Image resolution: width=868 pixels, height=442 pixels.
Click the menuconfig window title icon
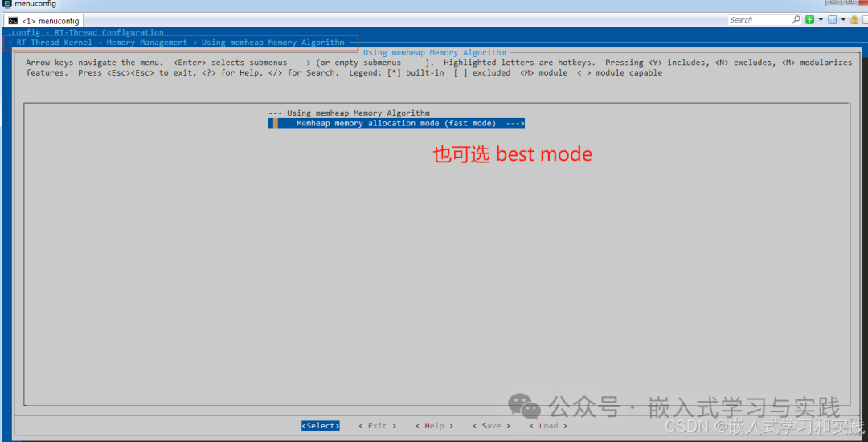(7, 4)
